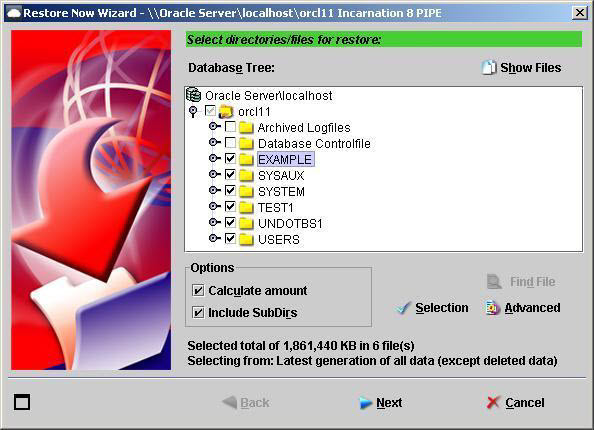
Task: Toggle the orcl11 checkbox
Action: click(210, 111)
